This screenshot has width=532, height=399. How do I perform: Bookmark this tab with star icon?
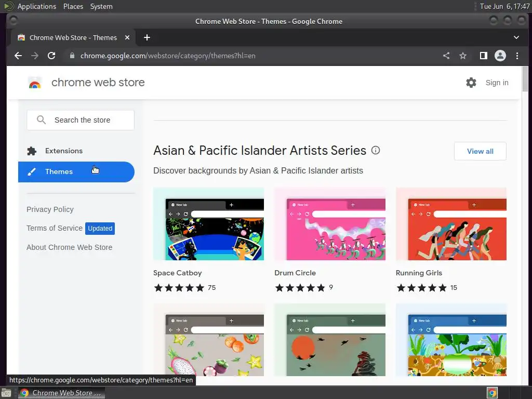pyautogui.click(x=463, y=56)
